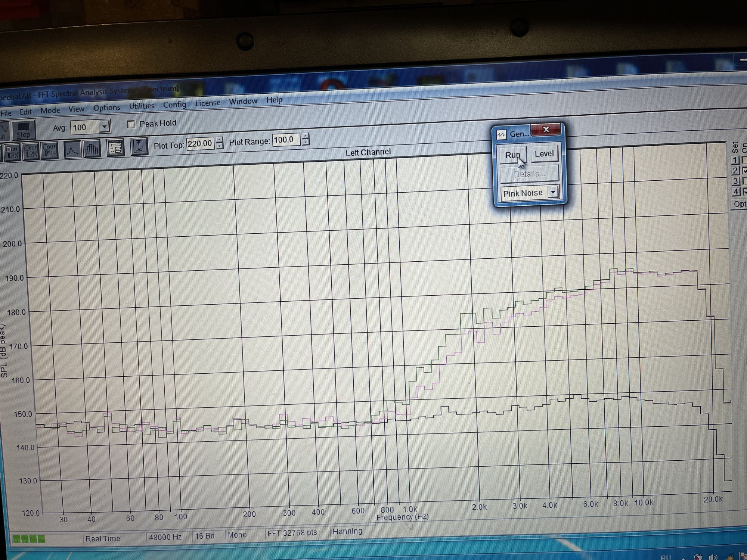Screen dimensions: 747x560
Task: Click the Plot Top value field
Action: [201, 143]
